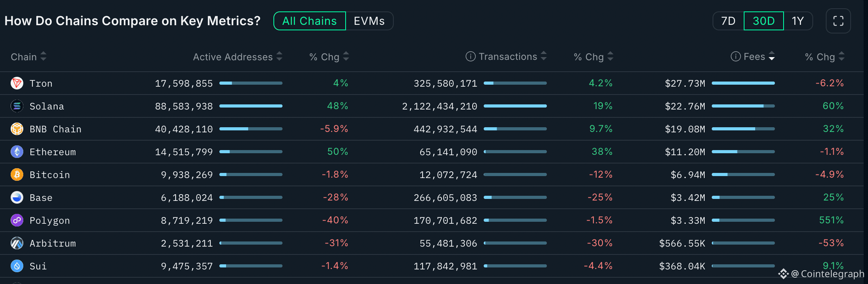Click the Ethereum diamond logo
The height and width of the screenshot is (284, 868).
[x=17, y=152]
